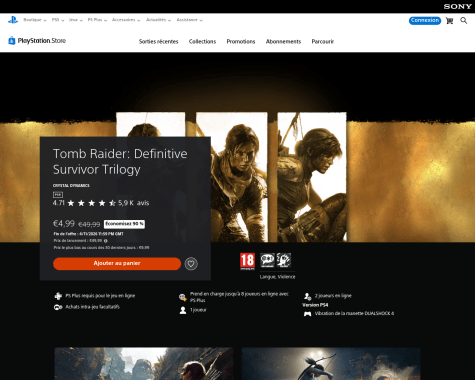475x380 pixels.
Task: Click the price info icon near launch price
Action: (106, 241)
